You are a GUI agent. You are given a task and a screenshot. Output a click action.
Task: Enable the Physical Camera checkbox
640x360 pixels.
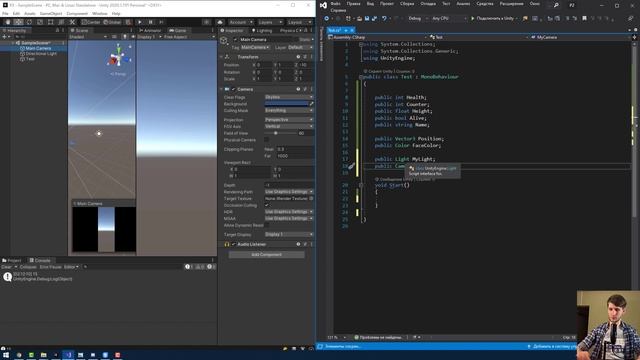click(x=267, y=140)
